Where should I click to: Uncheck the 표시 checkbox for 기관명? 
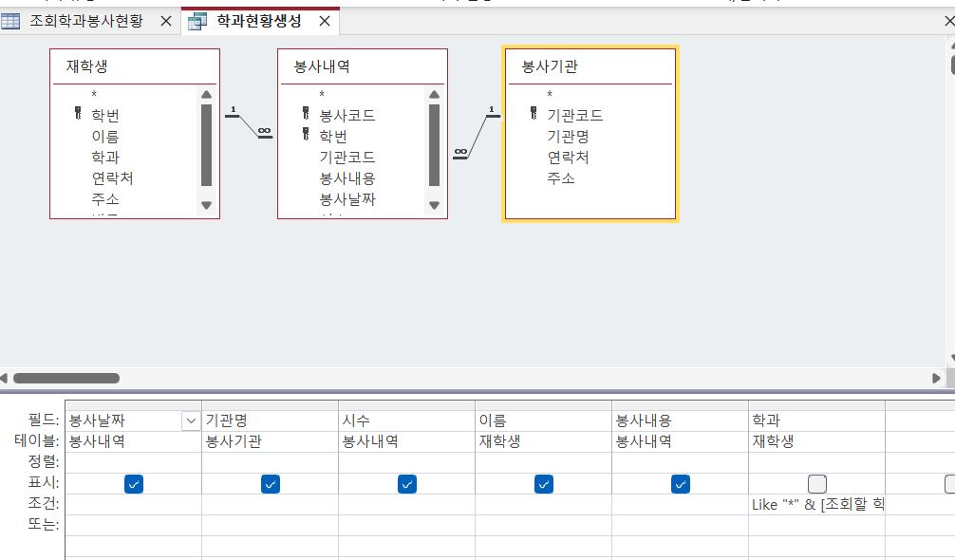(271, 484)
